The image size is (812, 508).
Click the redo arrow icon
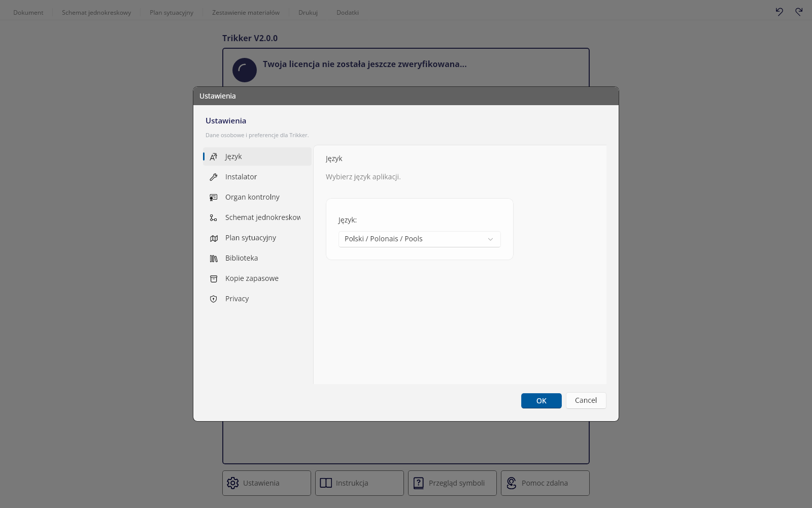click(799, 12)
